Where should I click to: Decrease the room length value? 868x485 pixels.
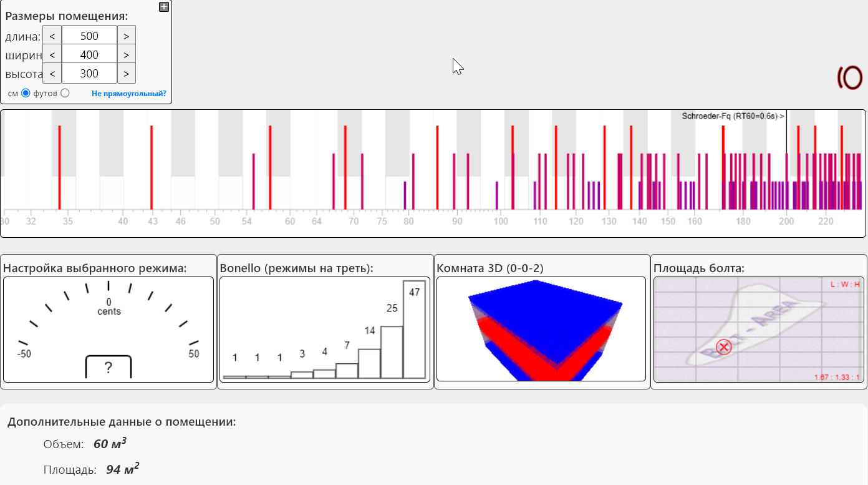(52, 36)
